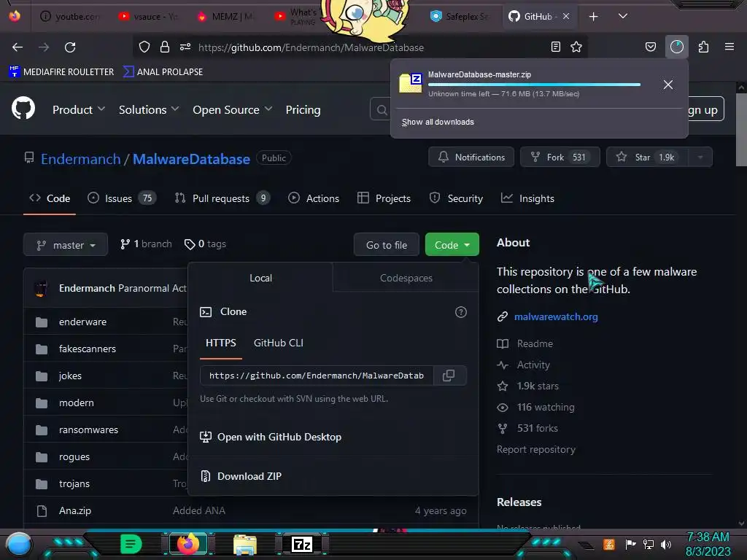Open the Firefox hamburger menu
Viewport: 747px width, 560px height.
click(x=729, y=47)
